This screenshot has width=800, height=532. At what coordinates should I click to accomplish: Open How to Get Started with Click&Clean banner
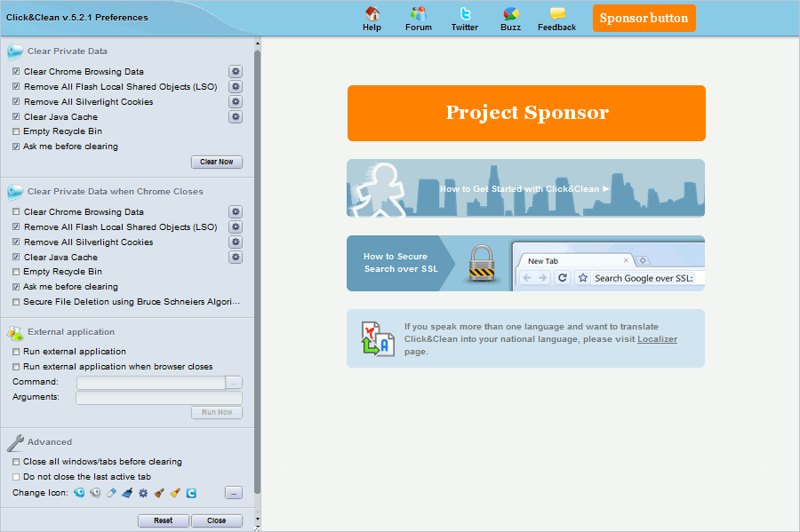coord(525,188)
